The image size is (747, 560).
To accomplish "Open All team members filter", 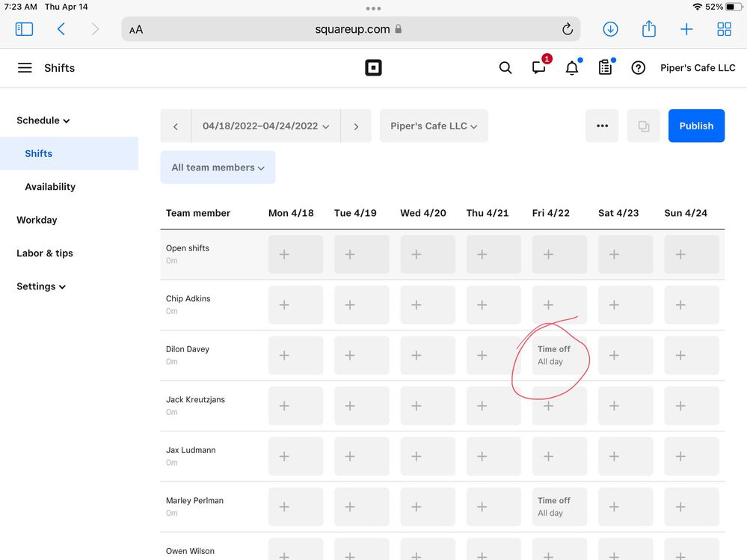I will click(218, 167).
